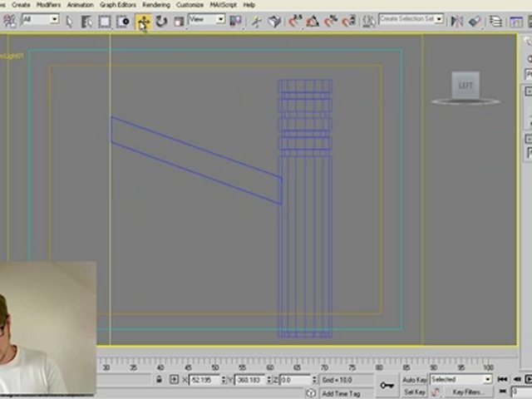The height and width of the screenshot is (399, 532).
Task: Click the Select and Scale tool
Action: click(x=178, y=22)
